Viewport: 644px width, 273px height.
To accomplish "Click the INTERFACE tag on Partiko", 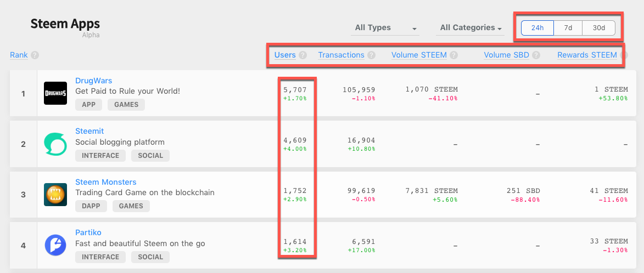I will click(x=100, y=257).
